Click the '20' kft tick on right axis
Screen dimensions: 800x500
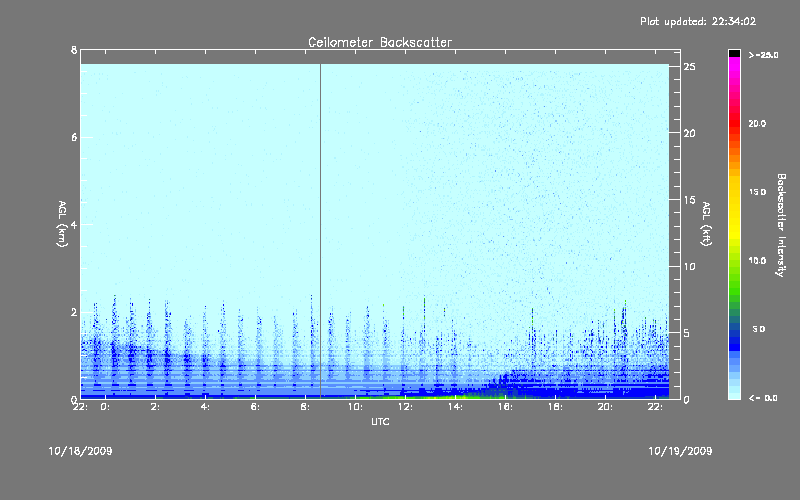pos(690,133)
